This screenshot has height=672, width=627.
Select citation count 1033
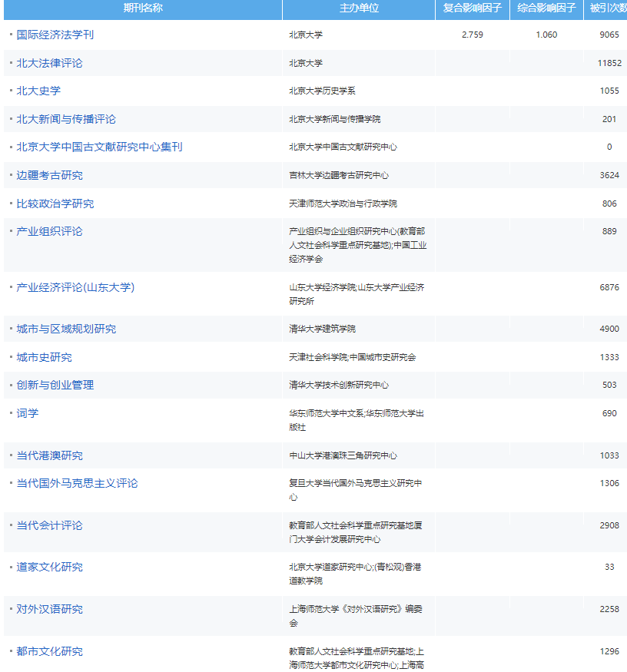(x=609, y=455)
